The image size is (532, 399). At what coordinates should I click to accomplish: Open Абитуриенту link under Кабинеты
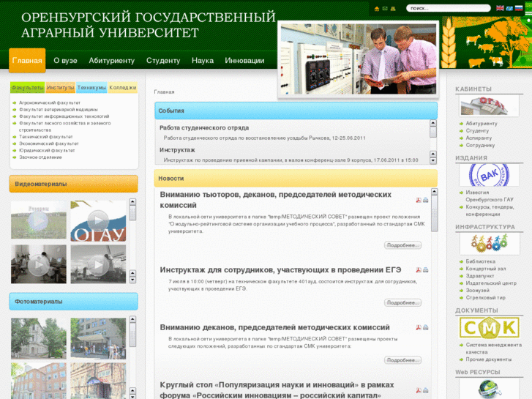pyautogui.click(x=482, y=124)
